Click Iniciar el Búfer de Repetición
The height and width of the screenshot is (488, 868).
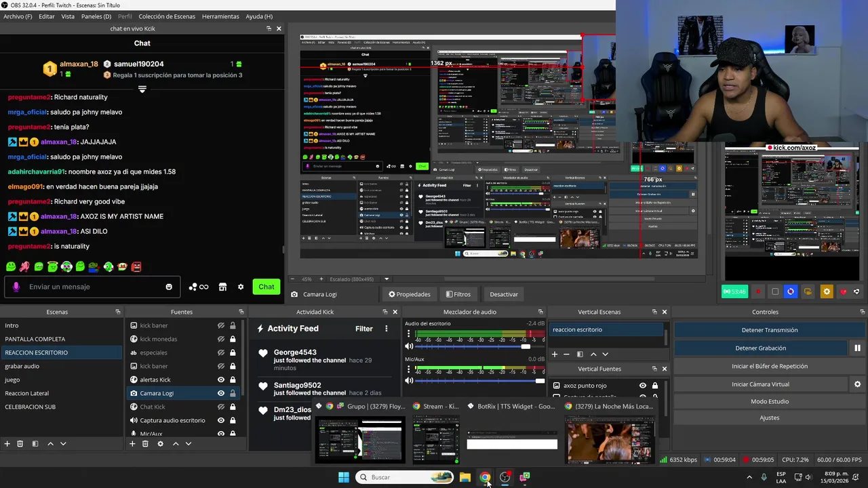click(769, 366)
